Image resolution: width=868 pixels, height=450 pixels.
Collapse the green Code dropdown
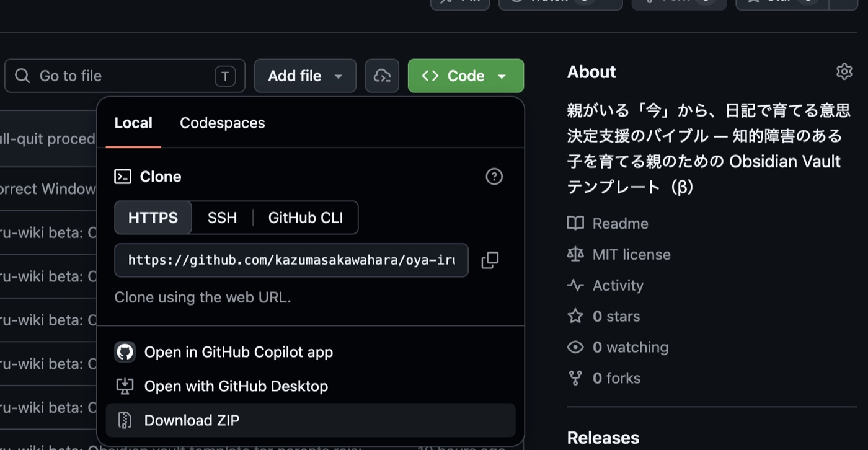(x=466, y=76)
